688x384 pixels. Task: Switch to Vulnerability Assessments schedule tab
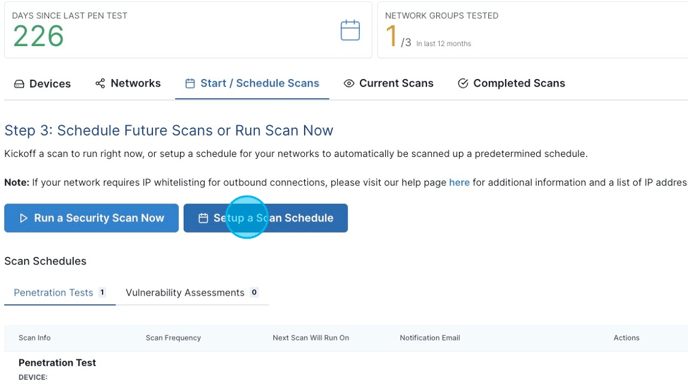(192, 293)
